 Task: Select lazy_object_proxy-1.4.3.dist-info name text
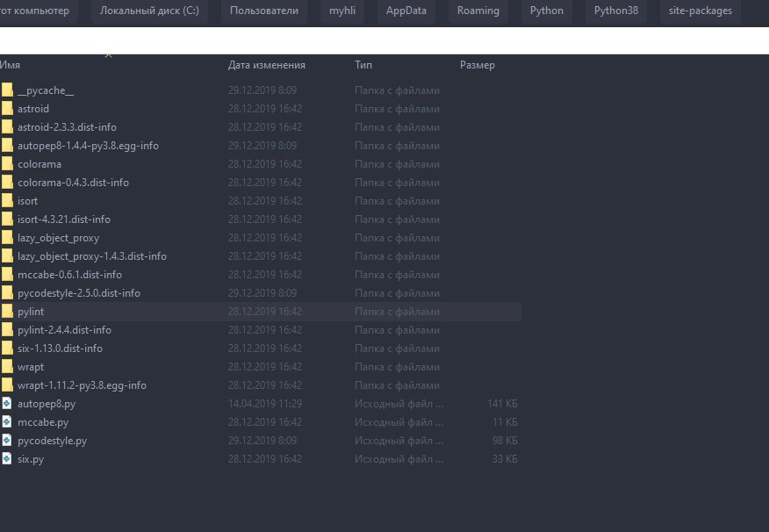click(x=92, y=256)
